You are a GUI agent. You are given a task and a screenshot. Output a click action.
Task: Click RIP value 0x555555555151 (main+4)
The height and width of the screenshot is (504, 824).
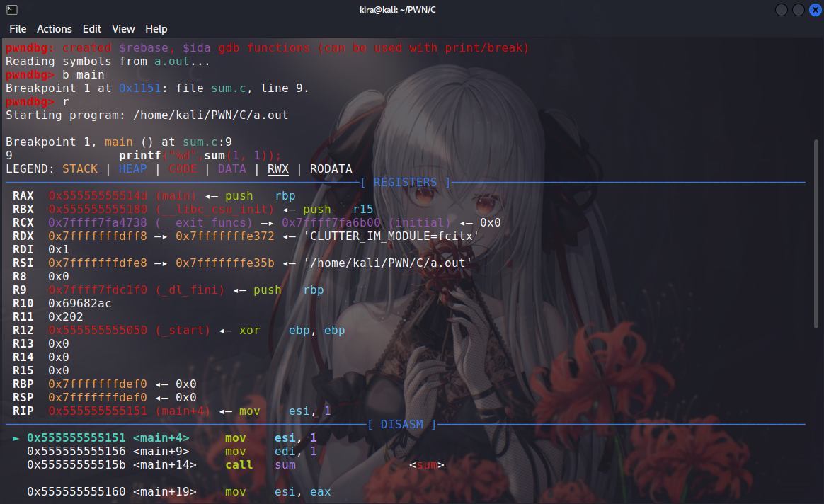130,411
